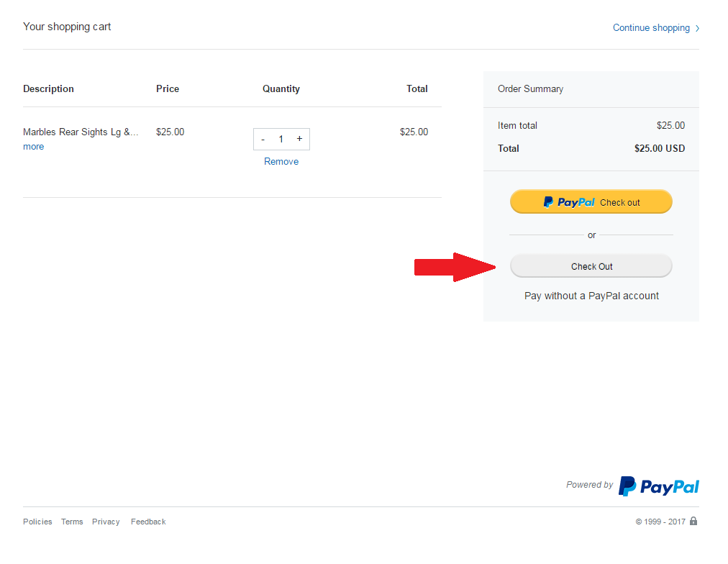Click the padlock security icon in footer
Screen dimensions: 728x564
click(693, 521)
